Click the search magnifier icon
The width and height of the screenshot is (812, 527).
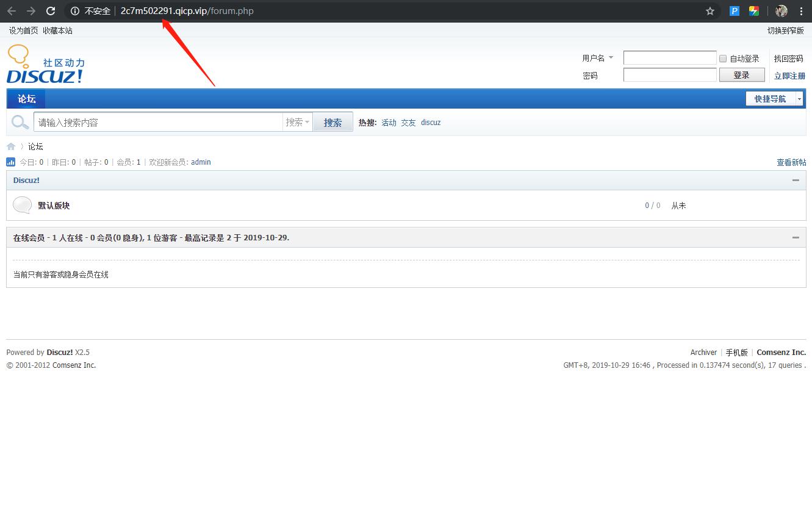[20, 122]
